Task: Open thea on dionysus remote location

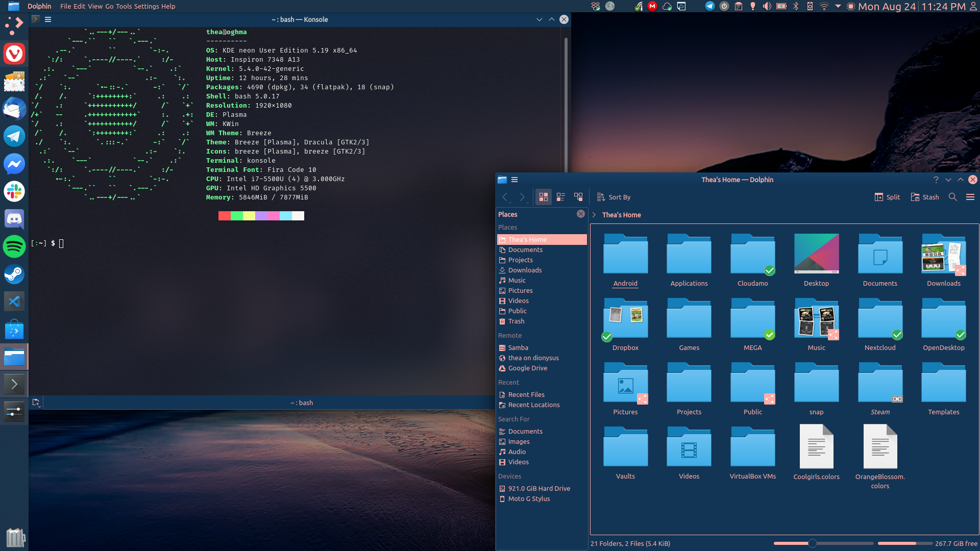Action: [x=542, y=358]
